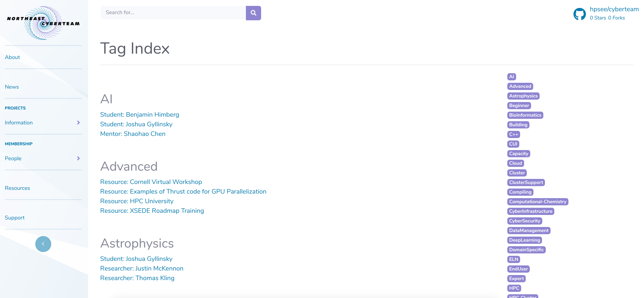Select the Capacity tag badge
Viewport: 644px width, 298px height.
(519, 154)
